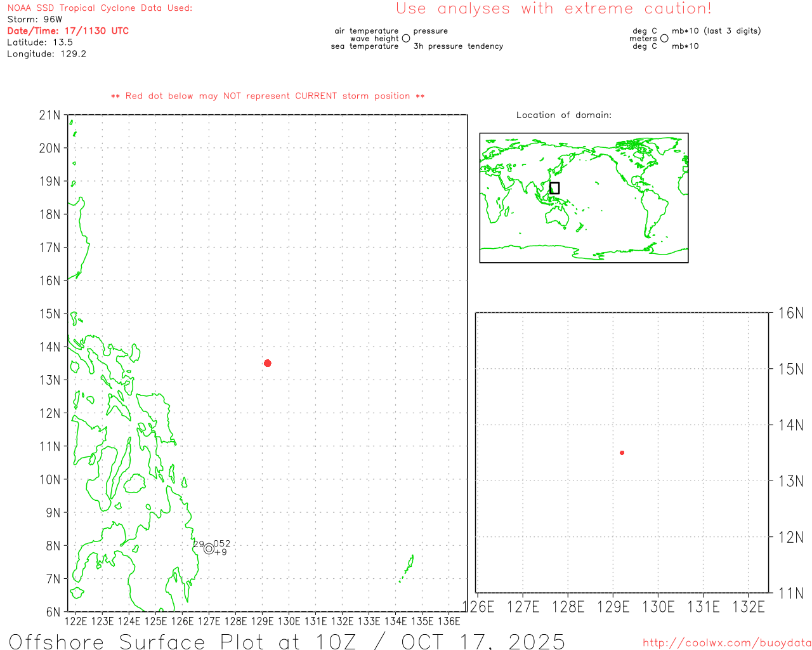The height and width of the screenshot is (650, 812).
Task: Click the red storm dot on main map
Action: [268, 363]
